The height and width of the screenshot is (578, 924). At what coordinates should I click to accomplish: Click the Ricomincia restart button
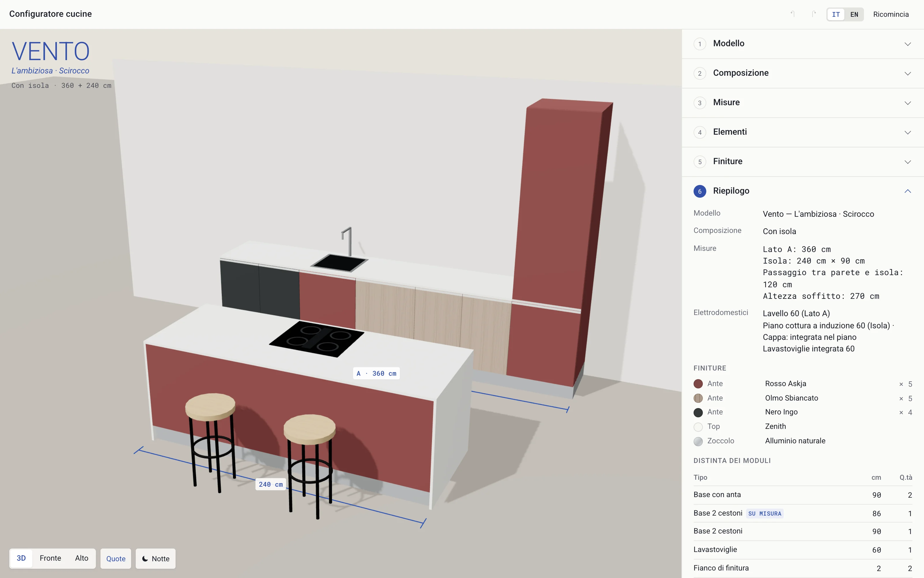[891, 14]
